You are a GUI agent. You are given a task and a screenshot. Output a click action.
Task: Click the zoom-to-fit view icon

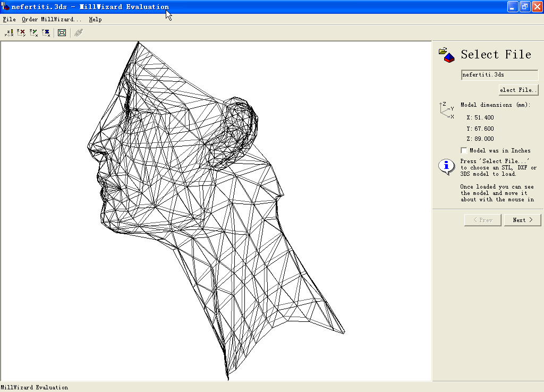pos(62,33)
